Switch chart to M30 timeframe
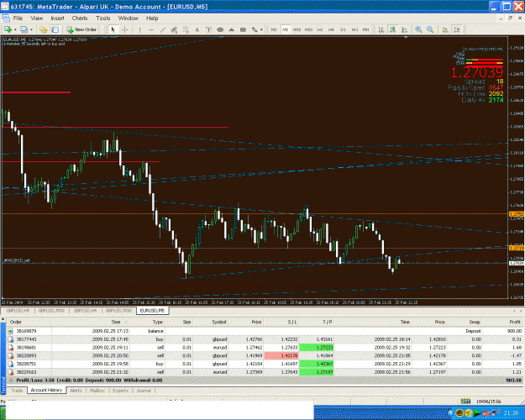Image resolution: width=525 pixels, height=420 pixels. tap(308, 29)
